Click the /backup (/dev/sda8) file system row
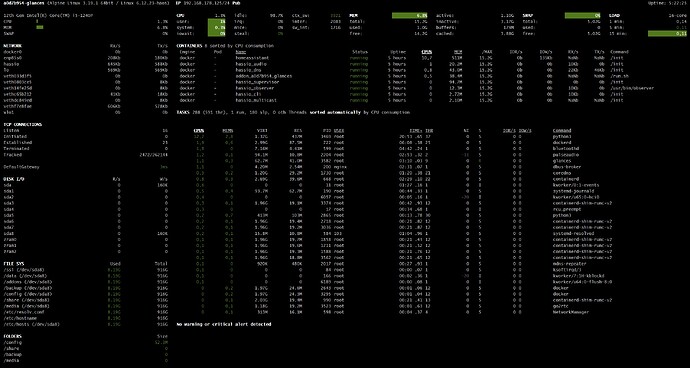The width and height of the screenshot is (690, 368). tap(85, 287)
